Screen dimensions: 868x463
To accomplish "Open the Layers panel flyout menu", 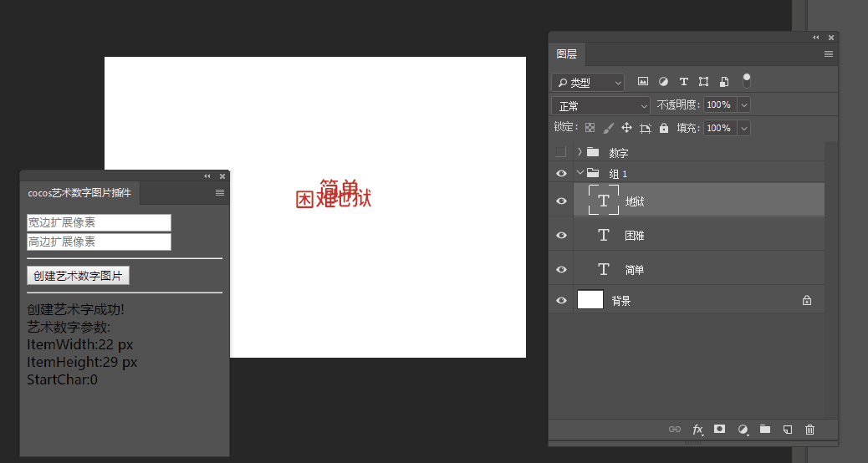I will tap(828, 53).
